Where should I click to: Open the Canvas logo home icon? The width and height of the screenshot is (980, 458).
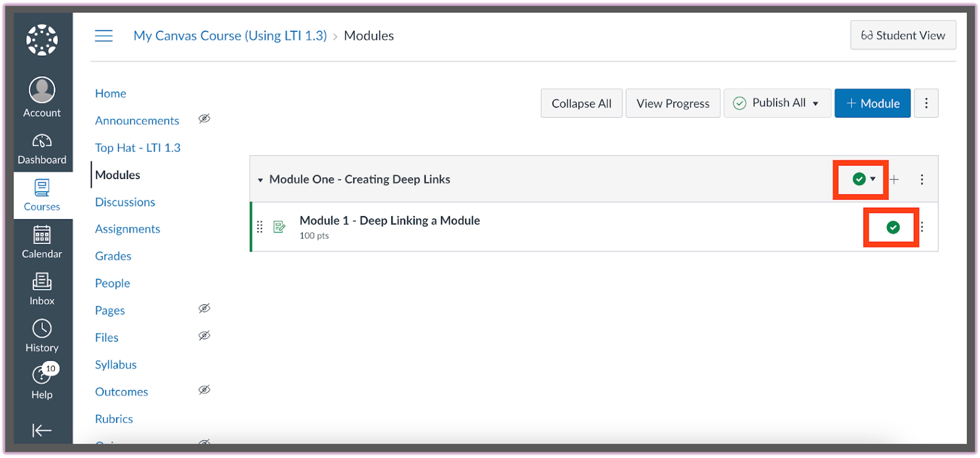click(42, 40)
